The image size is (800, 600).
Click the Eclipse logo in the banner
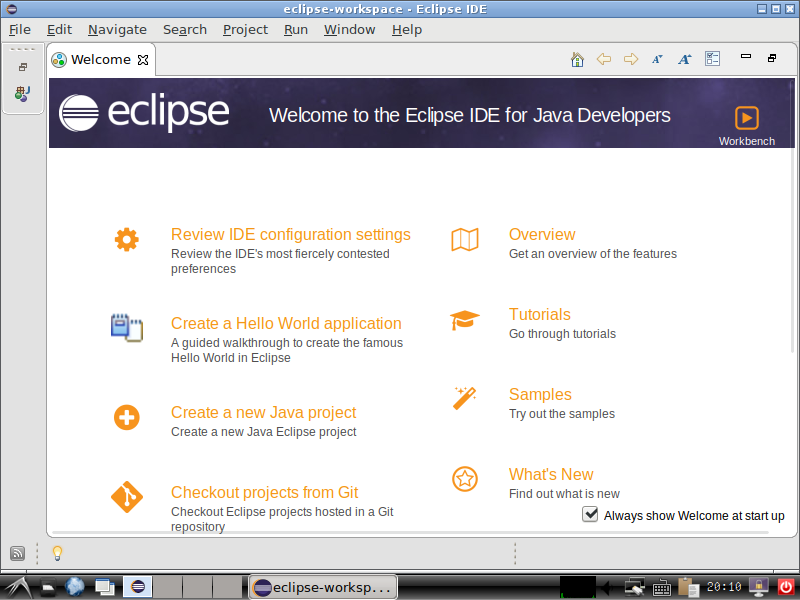[144, 113]
